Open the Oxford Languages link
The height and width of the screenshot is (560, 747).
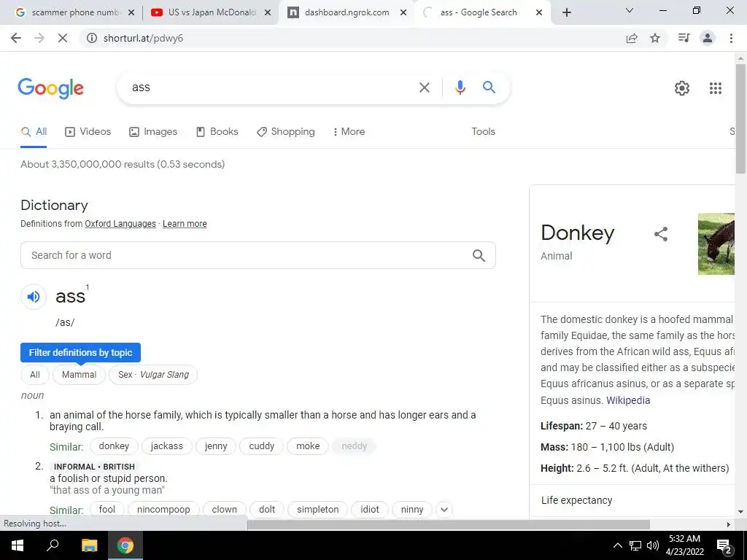[120, 224]
